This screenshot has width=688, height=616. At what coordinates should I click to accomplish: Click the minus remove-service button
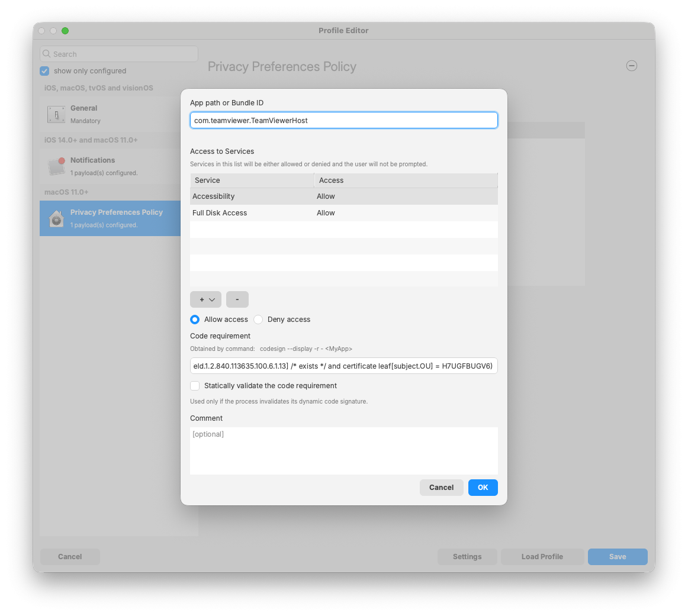pos(237,299)
